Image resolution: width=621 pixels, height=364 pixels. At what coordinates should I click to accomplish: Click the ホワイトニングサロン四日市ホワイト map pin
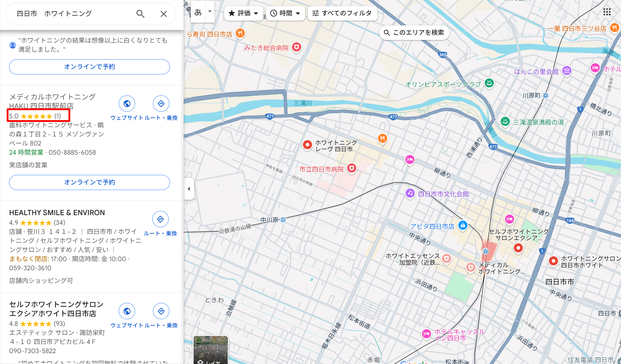553,261
